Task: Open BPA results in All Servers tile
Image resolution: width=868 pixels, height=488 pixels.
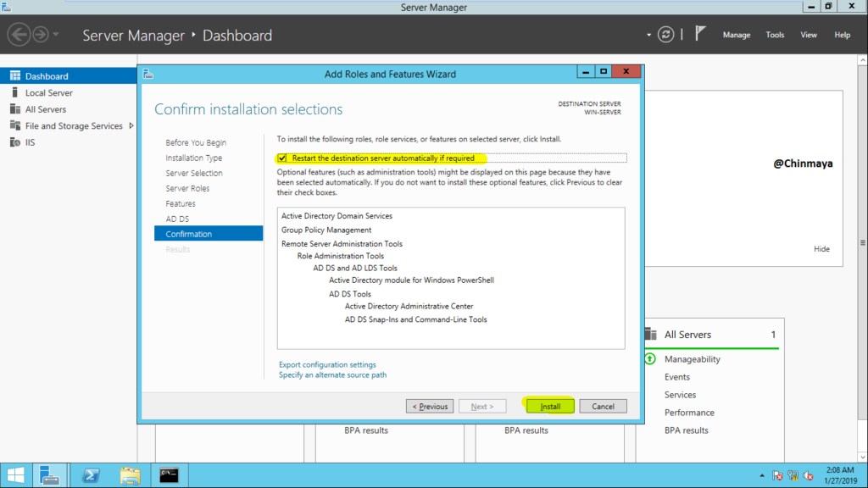Action: 686,430
